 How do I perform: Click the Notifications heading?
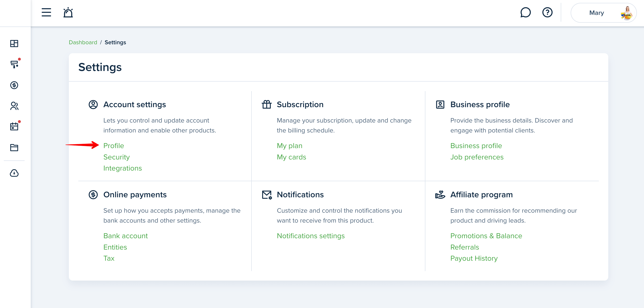pos(300,195)
